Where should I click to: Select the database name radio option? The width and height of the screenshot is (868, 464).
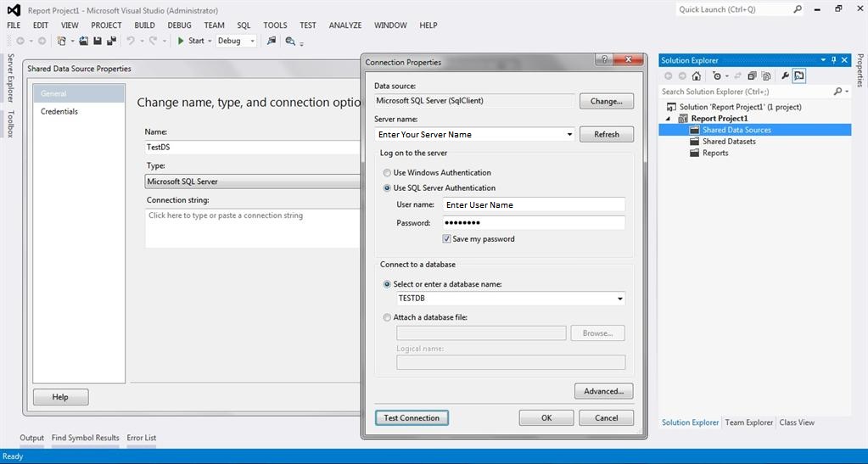[387, 284]
